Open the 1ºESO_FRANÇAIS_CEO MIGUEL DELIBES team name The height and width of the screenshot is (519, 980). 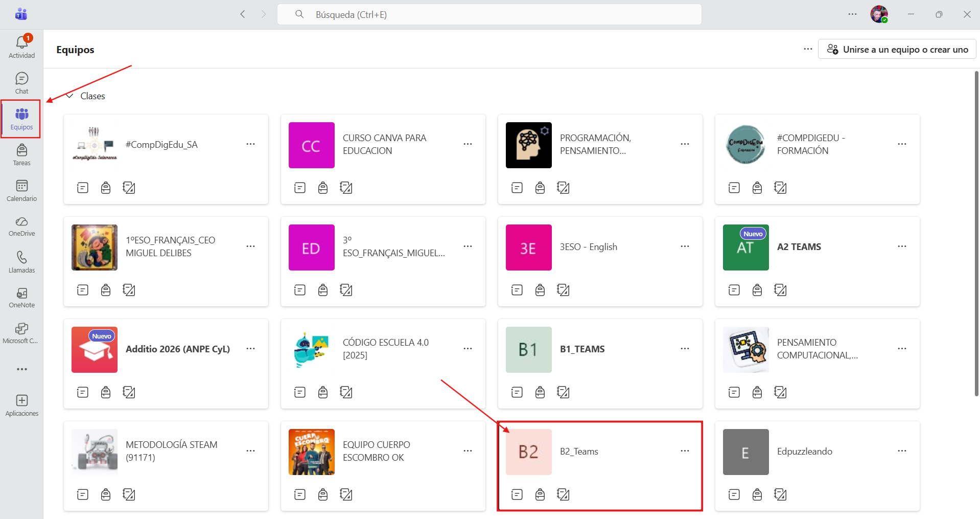tap(170, 246)
